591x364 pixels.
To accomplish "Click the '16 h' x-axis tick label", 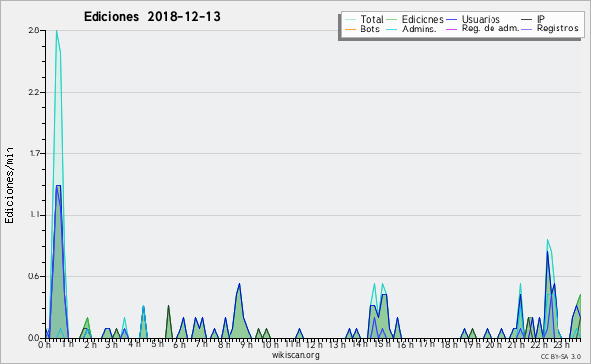I will click(x=405, y=344).
